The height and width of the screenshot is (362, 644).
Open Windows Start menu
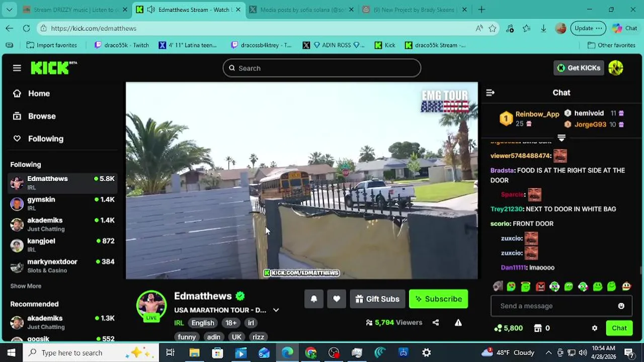click(12, 352)
